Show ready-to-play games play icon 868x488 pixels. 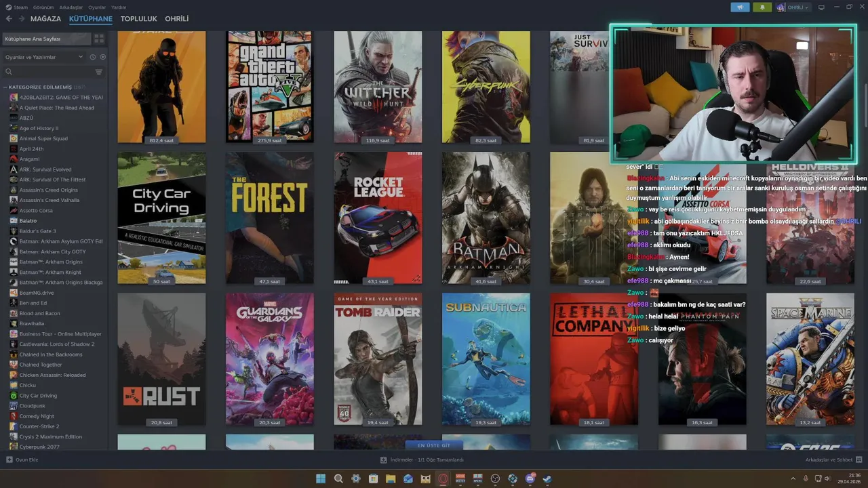102,57
